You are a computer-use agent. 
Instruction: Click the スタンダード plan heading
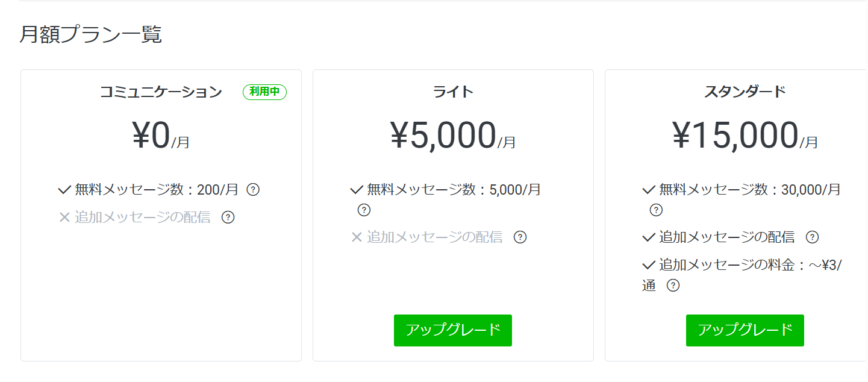[x=745, y=92]
